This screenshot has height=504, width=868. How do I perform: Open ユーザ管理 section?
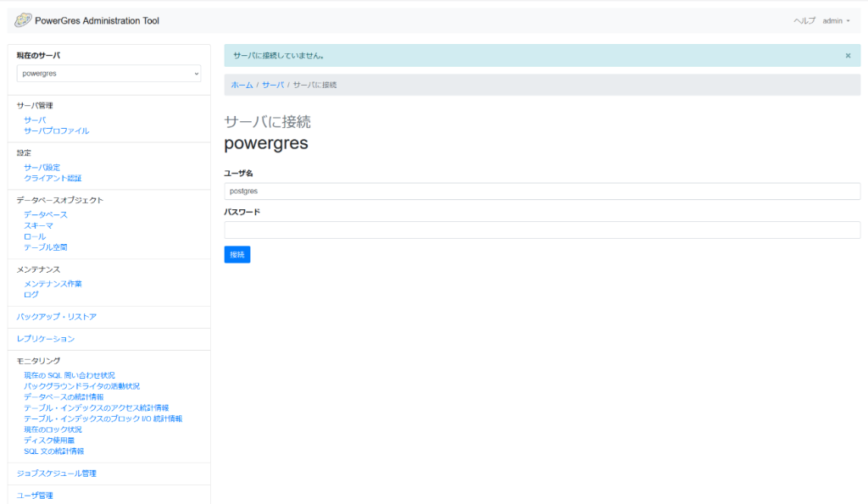click(35, 496)
